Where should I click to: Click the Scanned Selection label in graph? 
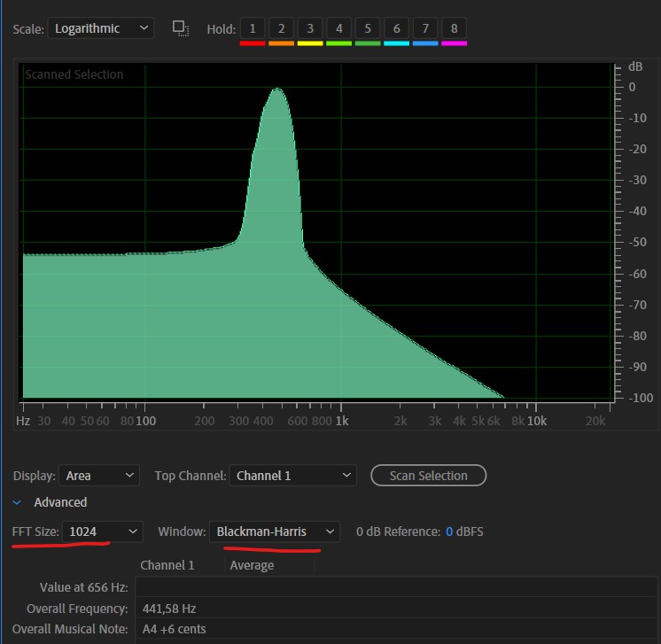click(x=74, y=74)
